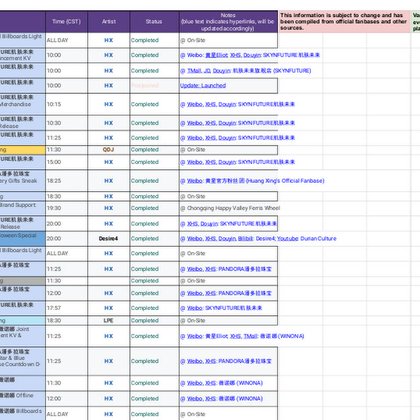
Task: Open the notes link in the 15:00 row
Action: click(237, 162)
